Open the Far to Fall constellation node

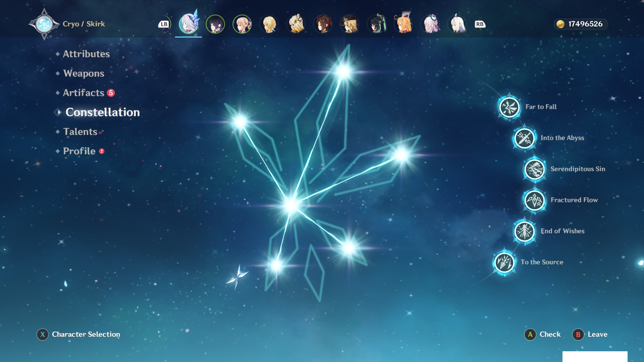coord(509,107)
